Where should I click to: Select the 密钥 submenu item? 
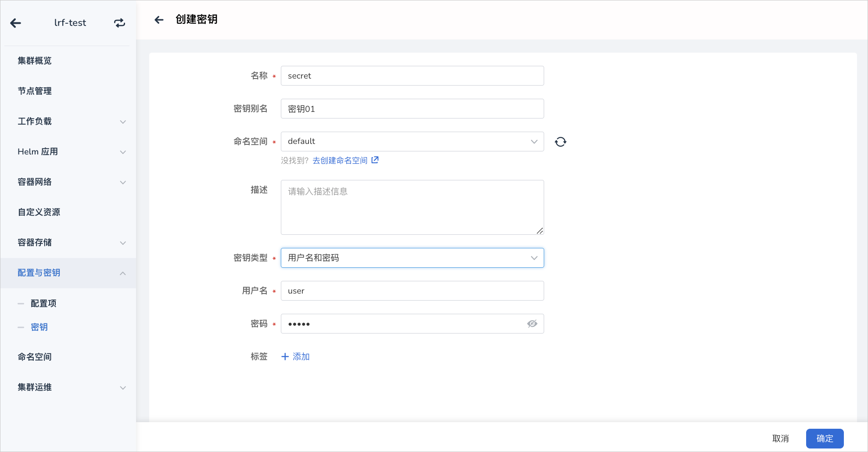click(x=39, y=327)
